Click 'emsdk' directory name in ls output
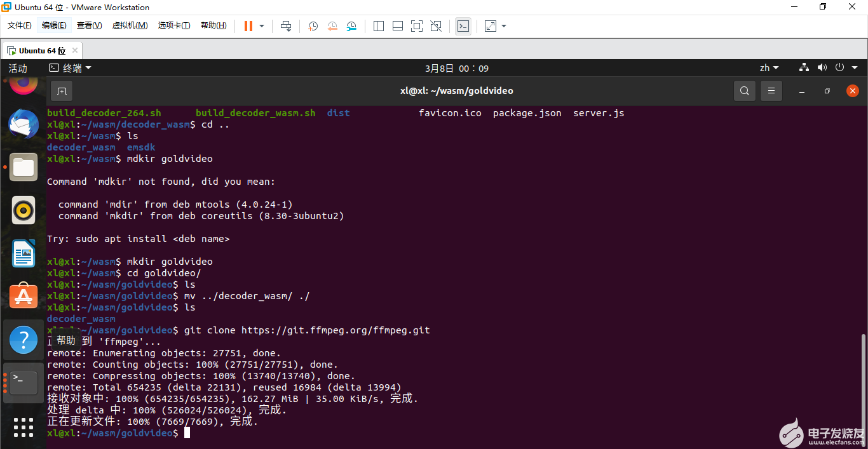 pyautogui.click(x=141, y=147)
